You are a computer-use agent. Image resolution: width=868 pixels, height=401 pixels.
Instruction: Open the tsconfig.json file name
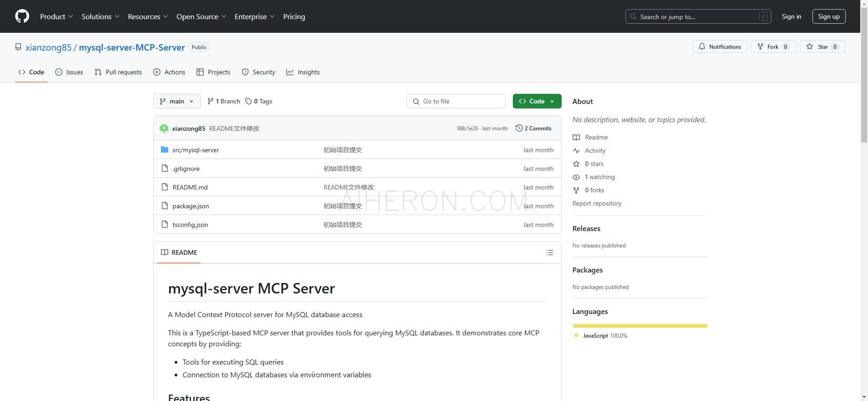(190, 225)
